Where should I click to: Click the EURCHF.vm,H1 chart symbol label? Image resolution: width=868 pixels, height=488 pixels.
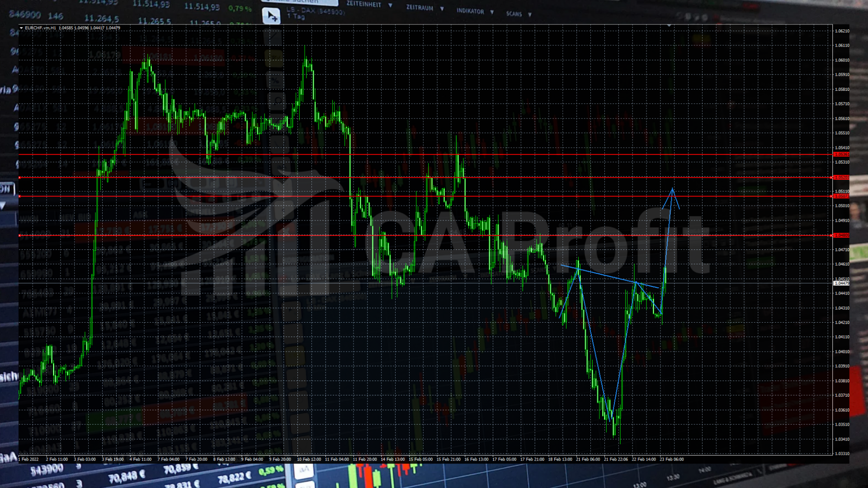(x=40, y=28)
